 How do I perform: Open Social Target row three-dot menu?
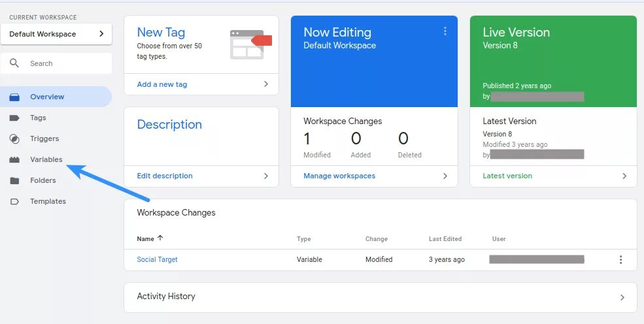pos(620,259)
